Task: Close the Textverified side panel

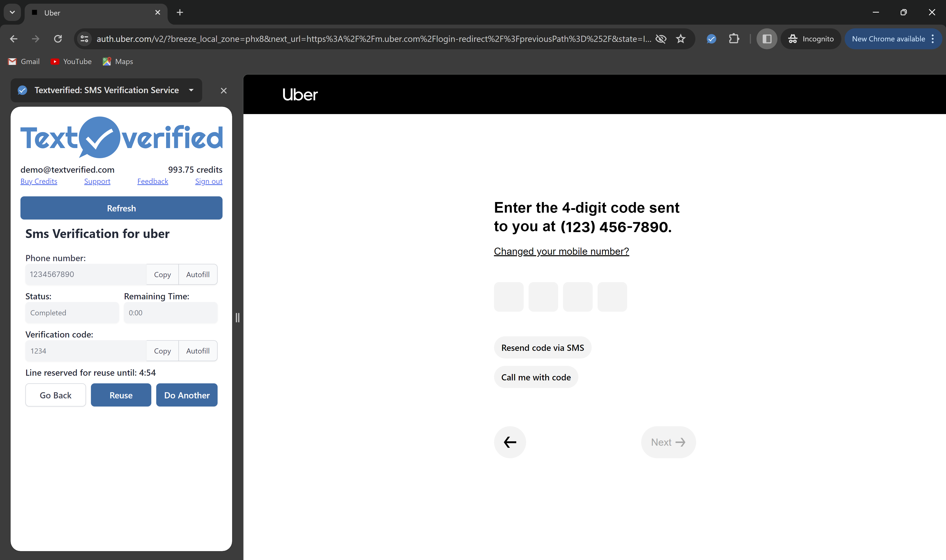Action: tap(224, 91)
